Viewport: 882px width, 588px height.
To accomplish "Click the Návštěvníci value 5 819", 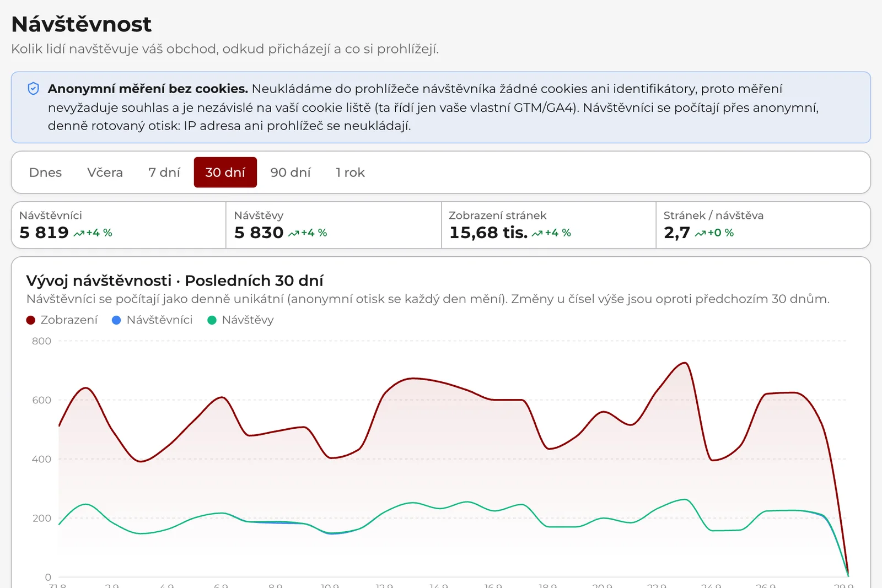I will [44, 233].
